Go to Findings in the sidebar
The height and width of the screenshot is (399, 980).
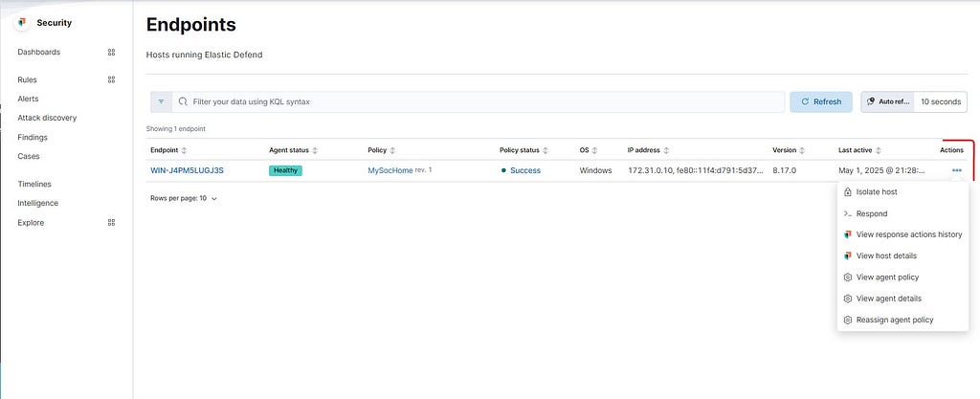(33, 138)
